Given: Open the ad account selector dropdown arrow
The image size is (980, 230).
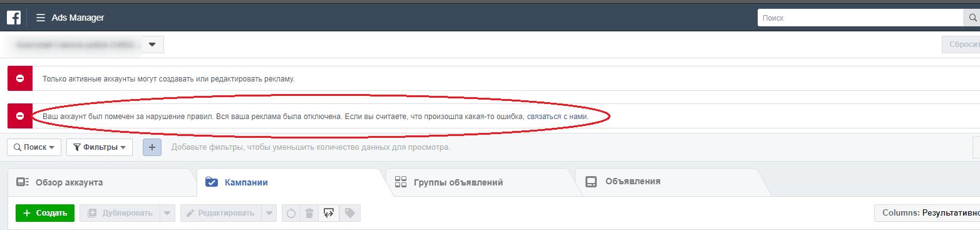Looking at the screenshot, I should 153,45.
